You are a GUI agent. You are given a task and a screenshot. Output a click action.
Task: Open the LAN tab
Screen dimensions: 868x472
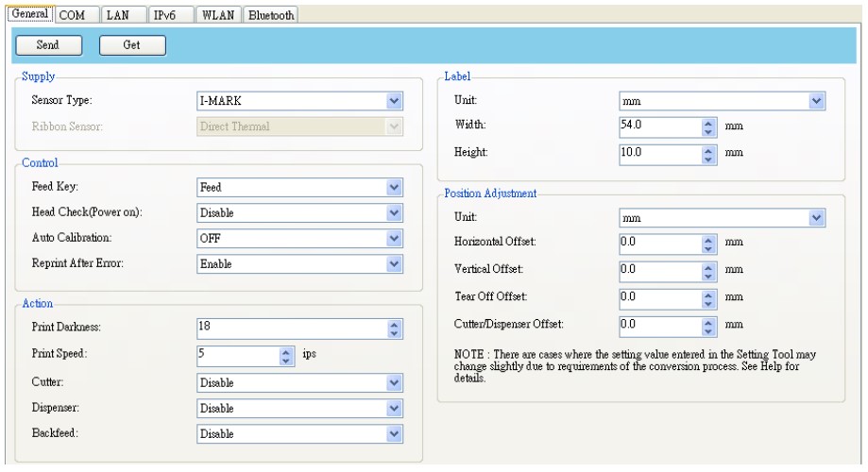[118, 14]
